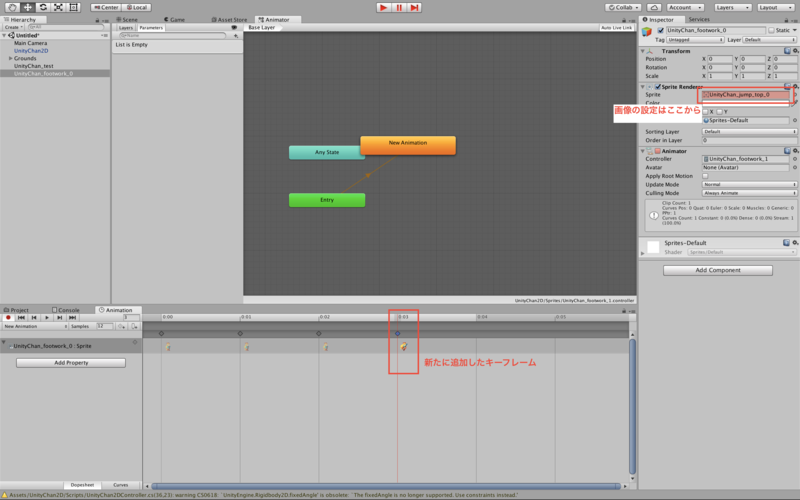Toggle animation record mode red button

(8, 317)
